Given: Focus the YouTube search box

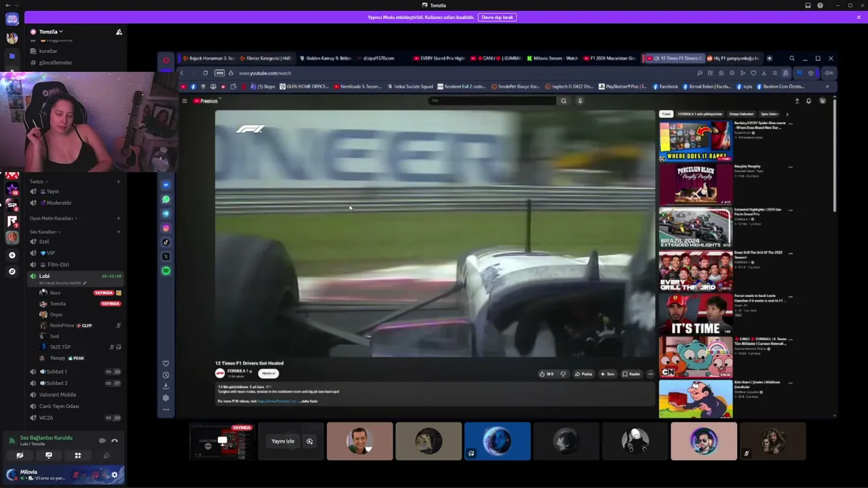Looking at the screenshot, I should 493,101.
